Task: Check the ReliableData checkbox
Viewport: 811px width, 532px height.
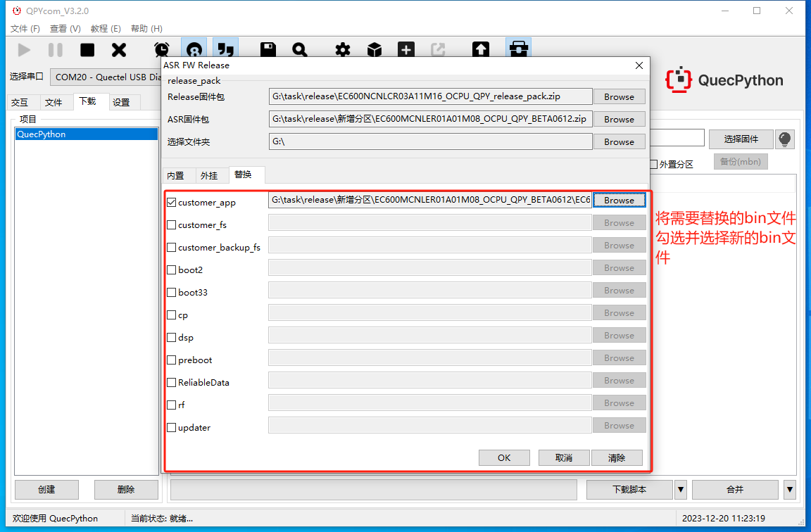Action: [172, 383]
